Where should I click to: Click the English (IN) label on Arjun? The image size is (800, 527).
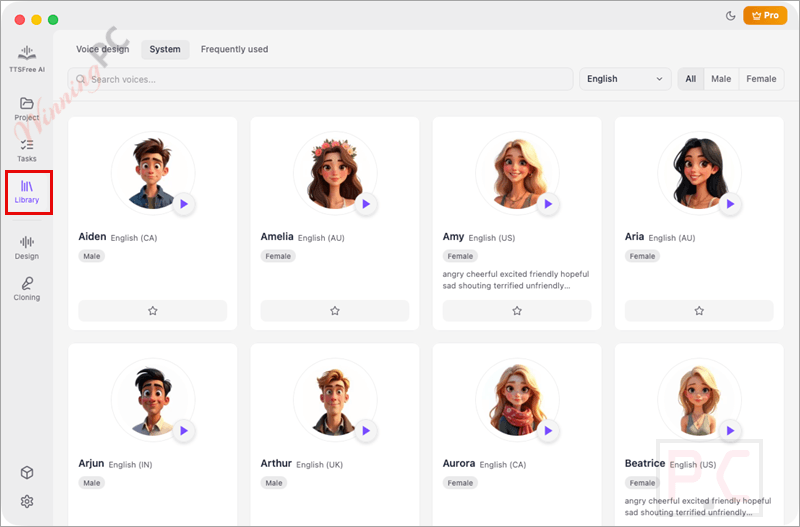point(130,465)
